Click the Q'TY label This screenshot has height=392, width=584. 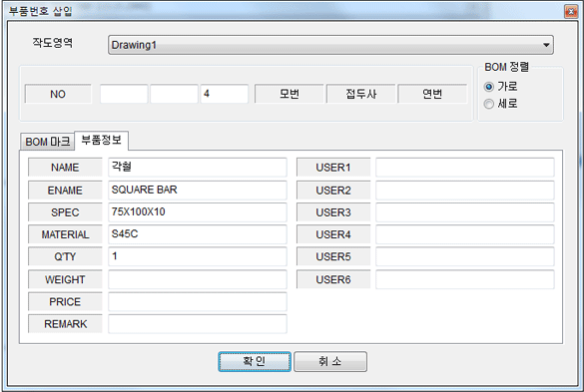click(x=65, y=256)
